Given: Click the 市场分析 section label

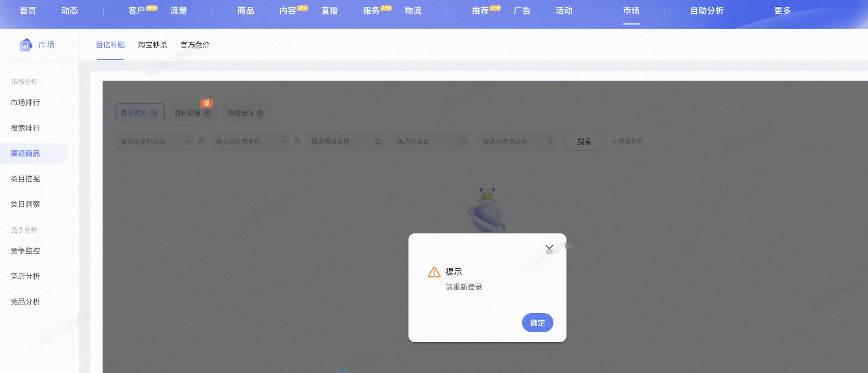Looking at the screenshot, I should [x=24, y=82].
